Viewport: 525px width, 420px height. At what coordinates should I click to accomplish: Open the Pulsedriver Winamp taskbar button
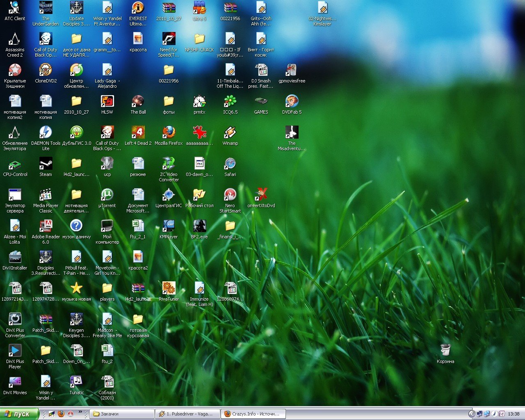(x=187, y=414)
